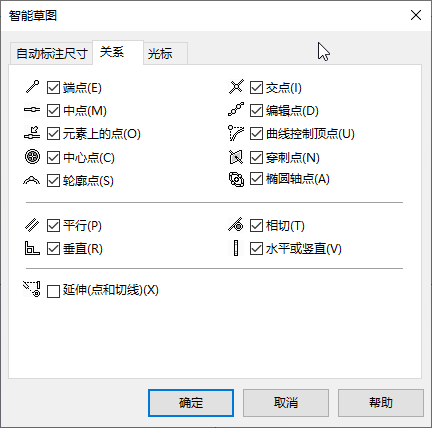Image resolution: width=432 pixels, height=428 pixels.
Task: Click the parallel (平行) relationship icon
Action: [x=32, y=225]
